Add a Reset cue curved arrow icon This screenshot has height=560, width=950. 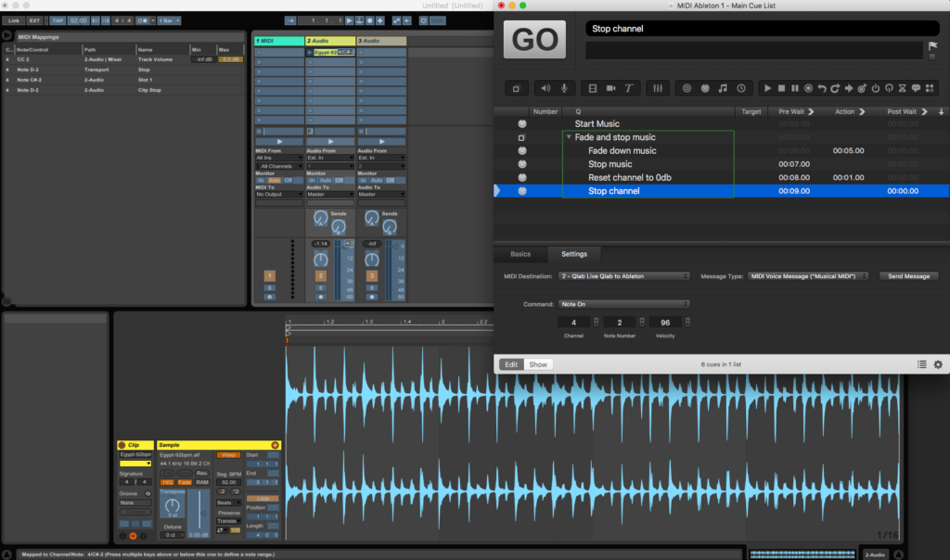tap(822, 88)
